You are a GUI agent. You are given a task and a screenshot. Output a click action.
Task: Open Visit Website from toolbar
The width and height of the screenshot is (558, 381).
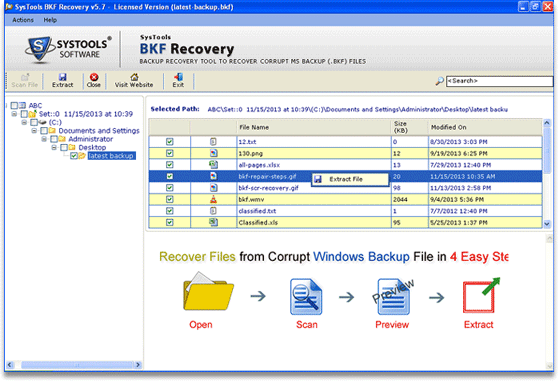pyautogui.click(x=134, y=80)
